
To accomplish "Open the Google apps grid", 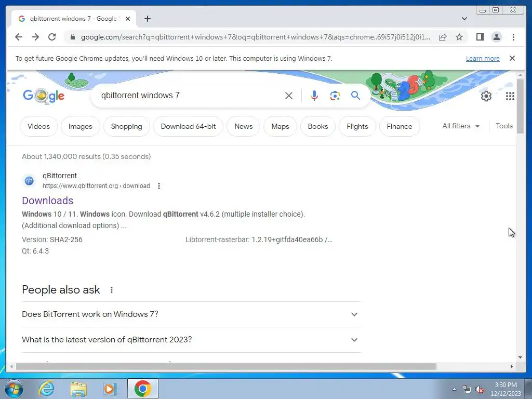I will (510, 96).
